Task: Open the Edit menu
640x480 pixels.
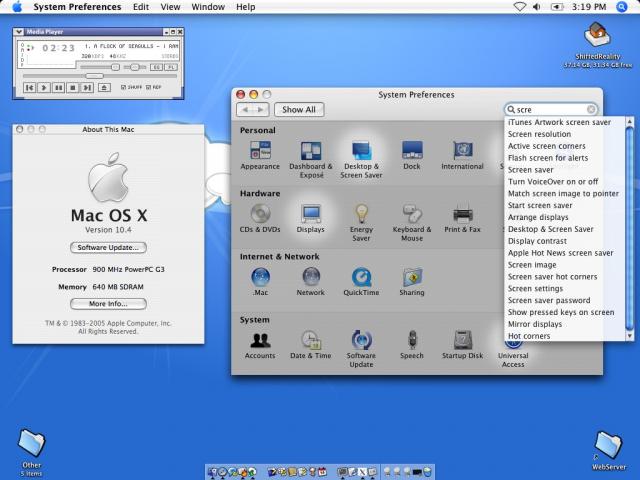Action: coord(141,7)
